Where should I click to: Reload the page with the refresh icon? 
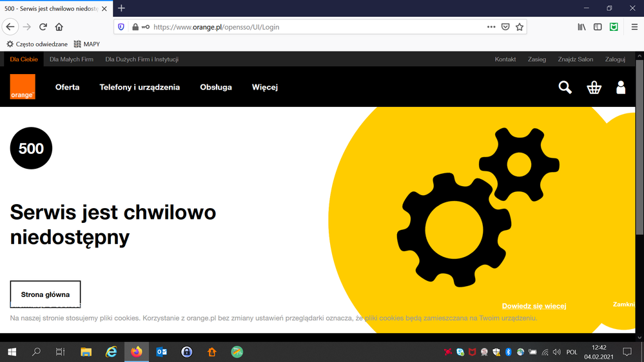(x=43, y=27)
